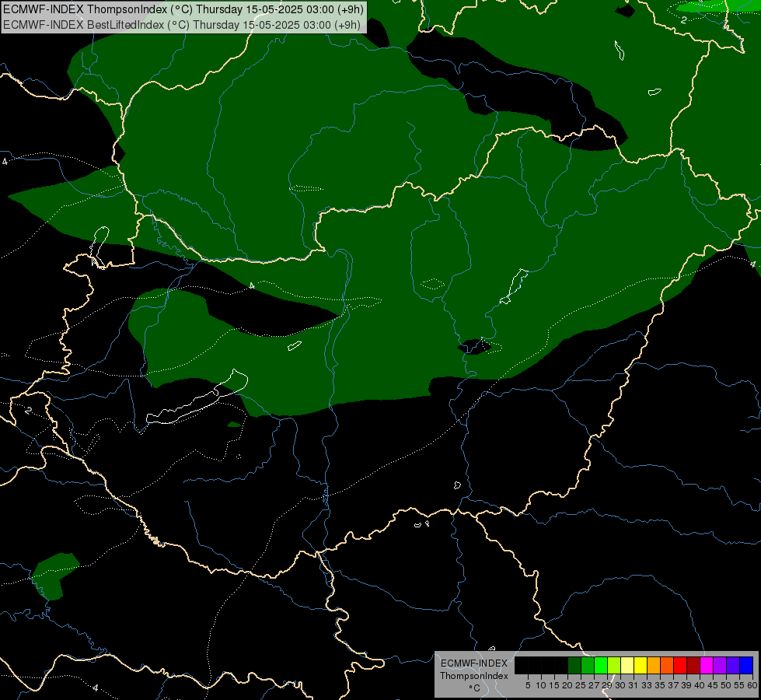The width and height of the screenshot is (761, 700).
Task: Click the legend scale value 29
Action: (607, 685)
